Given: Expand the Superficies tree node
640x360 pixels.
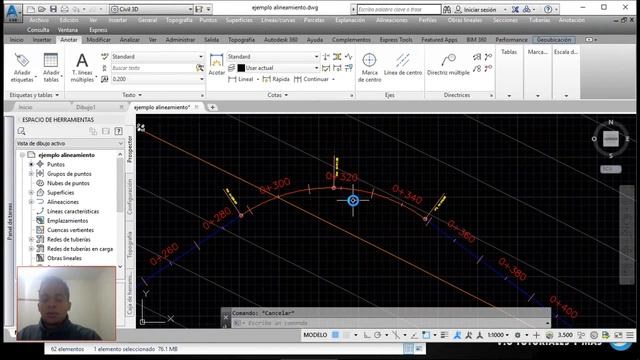Looking at the screenshot, I should [31, 192].
